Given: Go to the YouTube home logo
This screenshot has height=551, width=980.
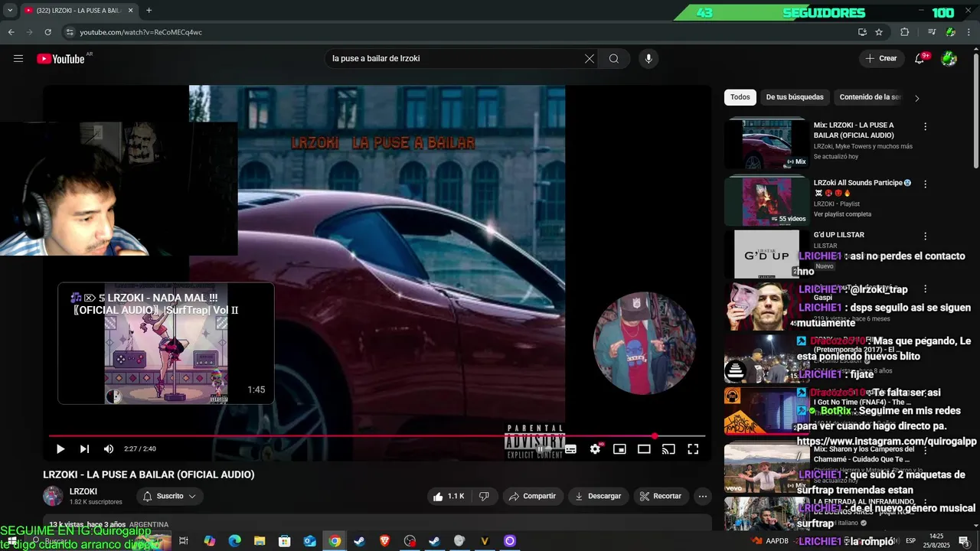Looking at the screenshot, I should pos(60,59).
